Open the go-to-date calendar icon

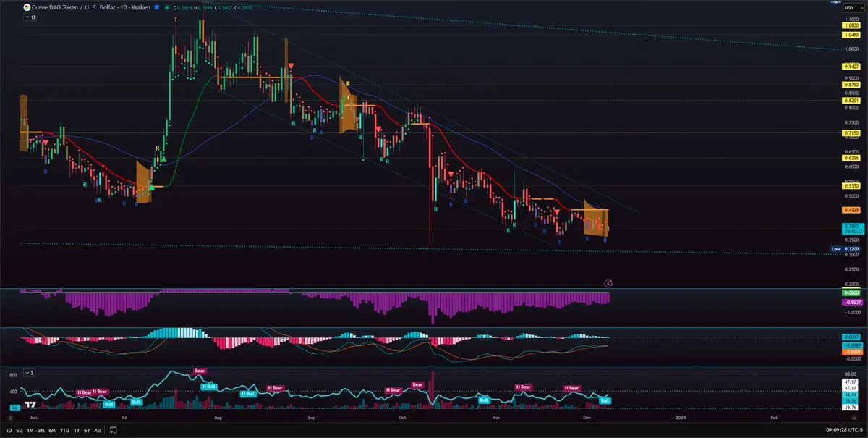pyautogui.click(x=113, y=430)
